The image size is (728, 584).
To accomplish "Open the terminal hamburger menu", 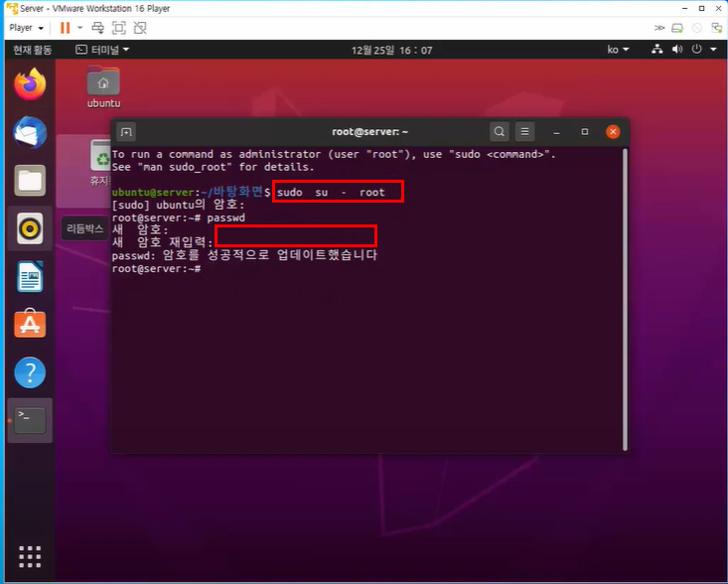I will click(x=524, y=132).
